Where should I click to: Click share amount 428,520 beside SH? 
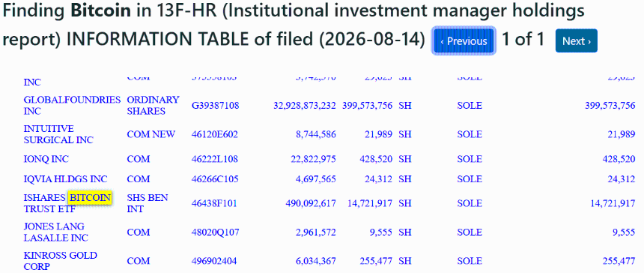click(377, 159)
